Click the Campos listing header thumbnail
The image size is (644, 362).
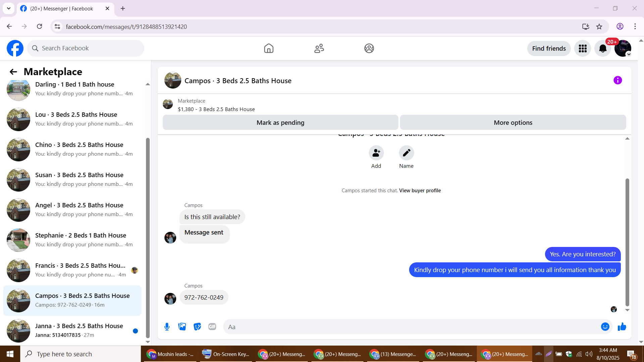[173, 81]
